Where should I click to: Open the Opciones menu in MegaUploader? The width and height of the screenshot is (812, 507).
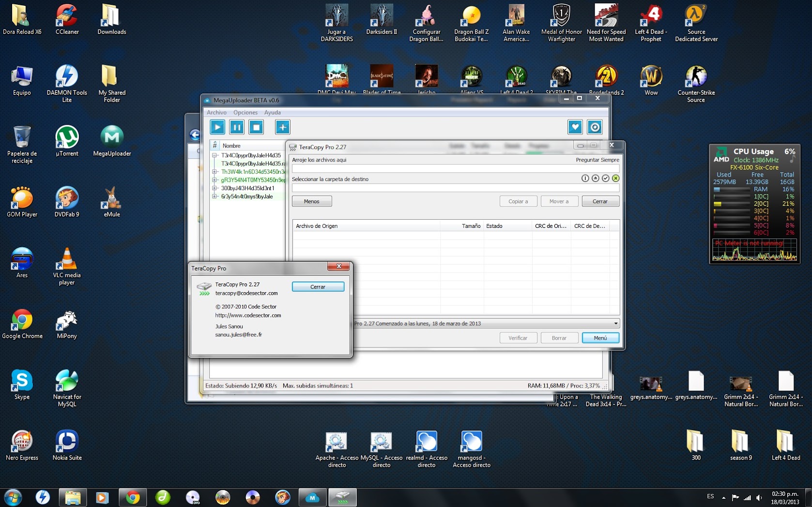coord(245,112)
